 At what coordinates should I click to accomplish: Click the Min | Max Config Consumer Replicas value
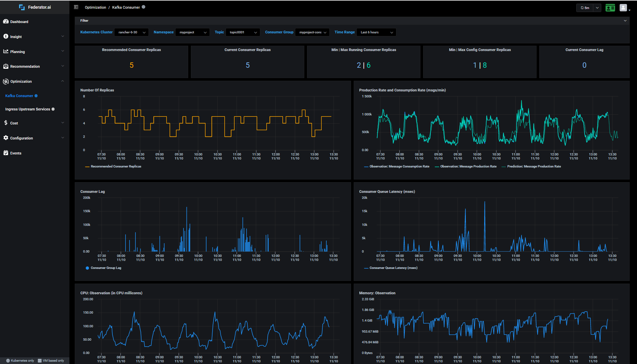(x=480, y=65)
